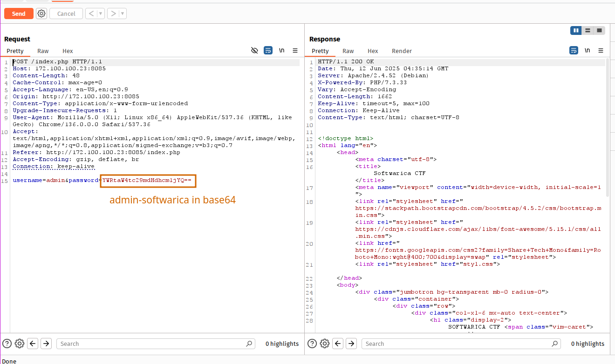The height and width of the screenshot is (364, 615).
Task: Click the Response panel vertical scrollbar
Action: 608,126
